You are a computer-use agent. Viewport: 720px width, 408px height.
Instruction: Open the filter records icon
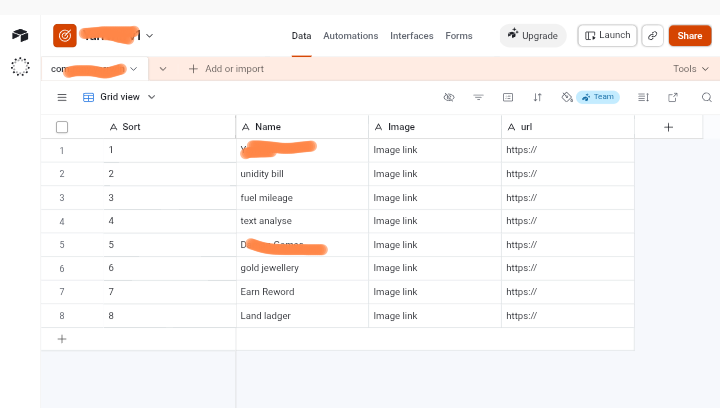(x=478, y=97)
